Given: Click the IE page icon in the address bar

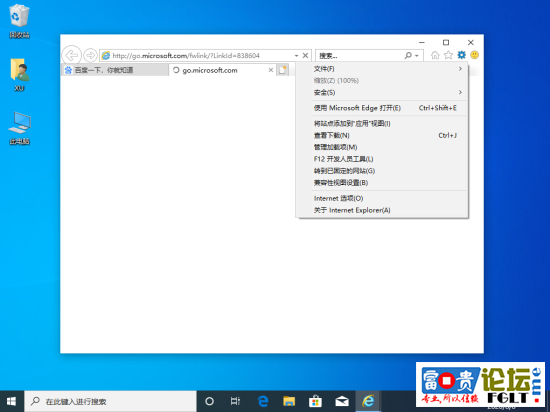Looking at the screenshot, I should coord(106,55).
